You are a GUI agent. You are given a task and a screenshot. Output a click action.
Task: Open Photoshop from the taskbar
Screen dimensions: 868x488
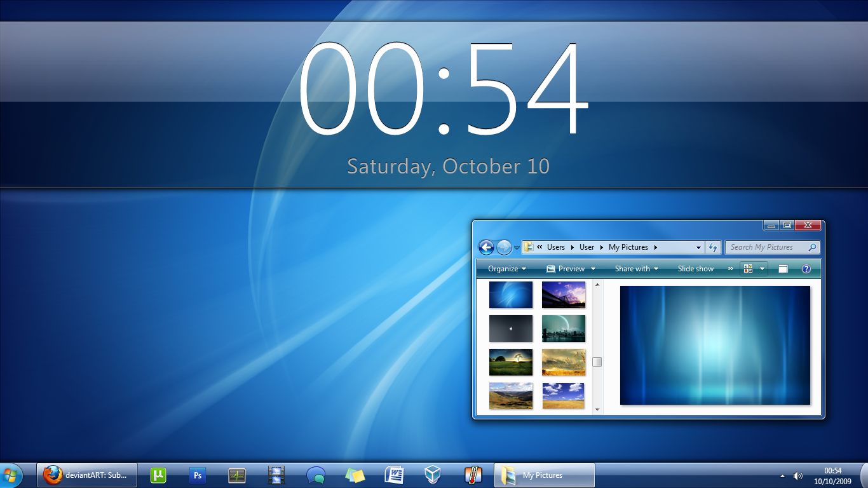coord(198,475)
